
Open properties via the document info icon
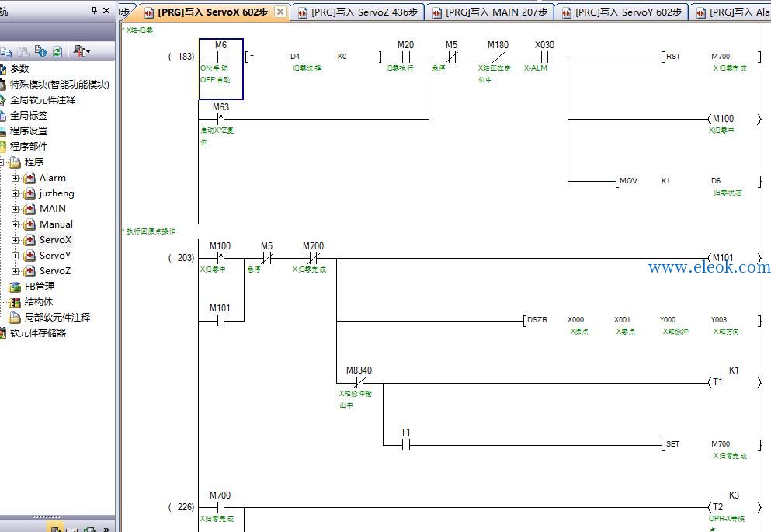(x=41, y=51)
